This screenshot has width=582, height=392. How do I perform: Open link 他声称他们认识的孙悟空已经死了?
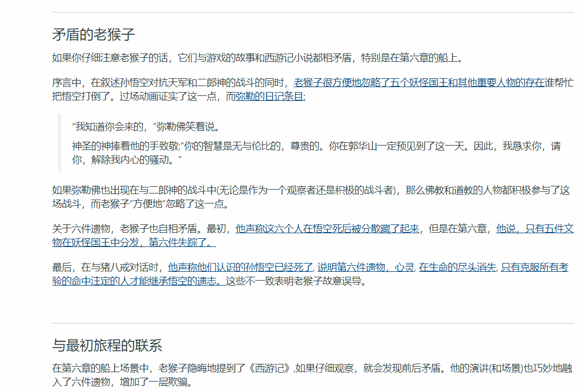click(241, 267)
